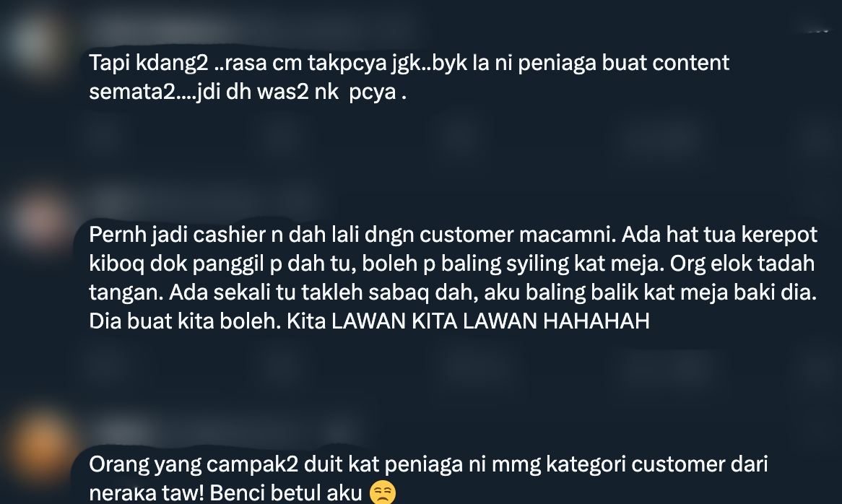Image resolution: width=842 pixels, height=504 pixels.
Task: Open the comment starting "Tapi kdang2 ..rasa"
Action: 409,77
